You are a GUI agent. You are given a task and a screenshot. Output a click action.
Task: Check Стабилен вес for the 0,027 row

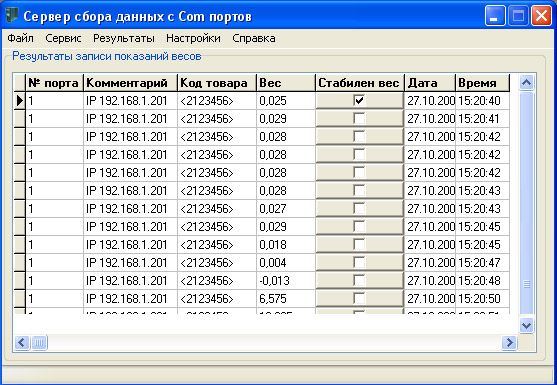(359, 208)
